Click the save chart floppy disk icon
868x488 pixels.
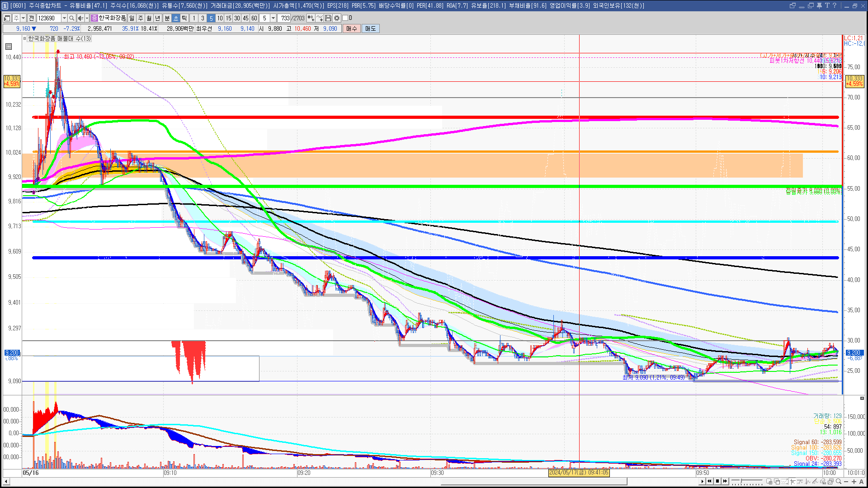point(328,18)
